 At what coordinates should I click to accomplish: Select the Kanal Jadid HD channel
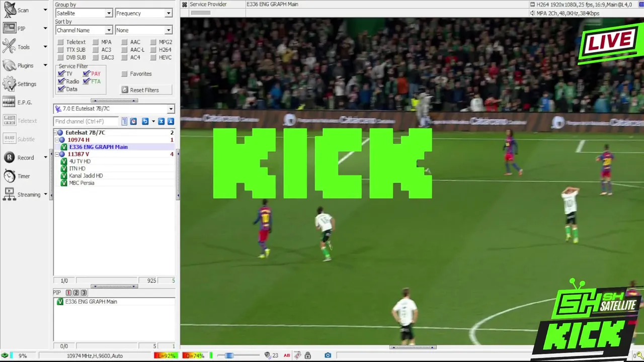coord(86,176)
